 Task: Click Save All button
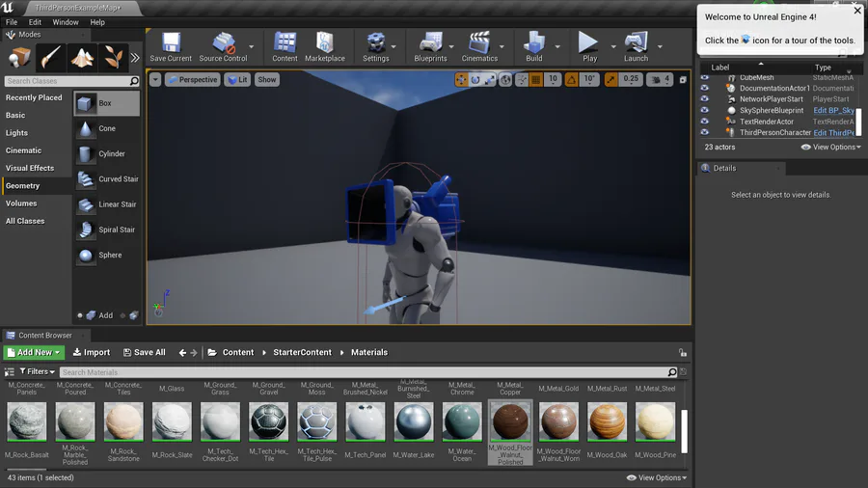[144, 352]
